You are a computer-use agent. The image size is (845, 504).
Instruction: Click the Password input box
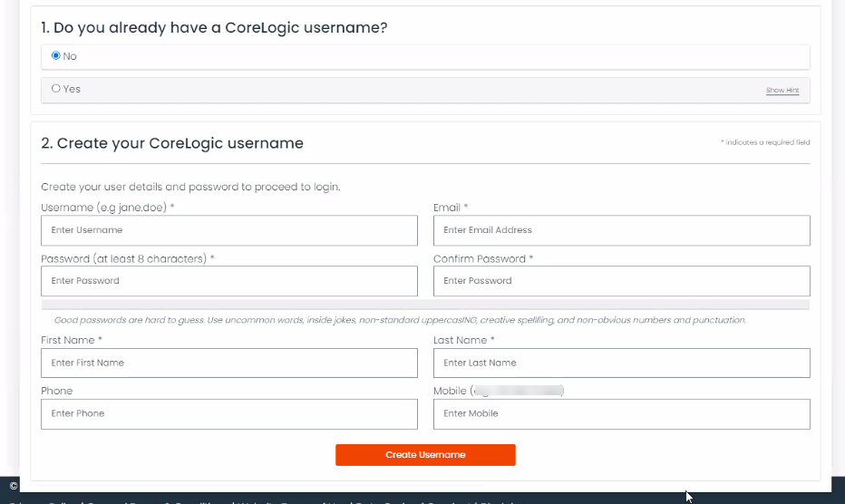point(229,281)
